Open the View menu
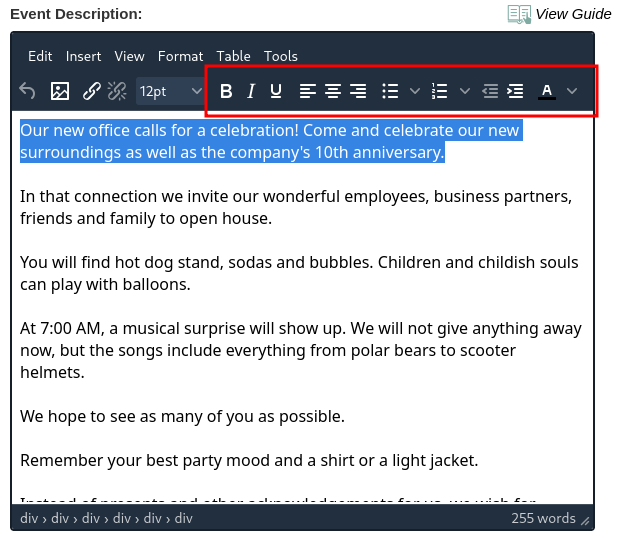Viewport: 619px width, 538px height. click(129, 56)
